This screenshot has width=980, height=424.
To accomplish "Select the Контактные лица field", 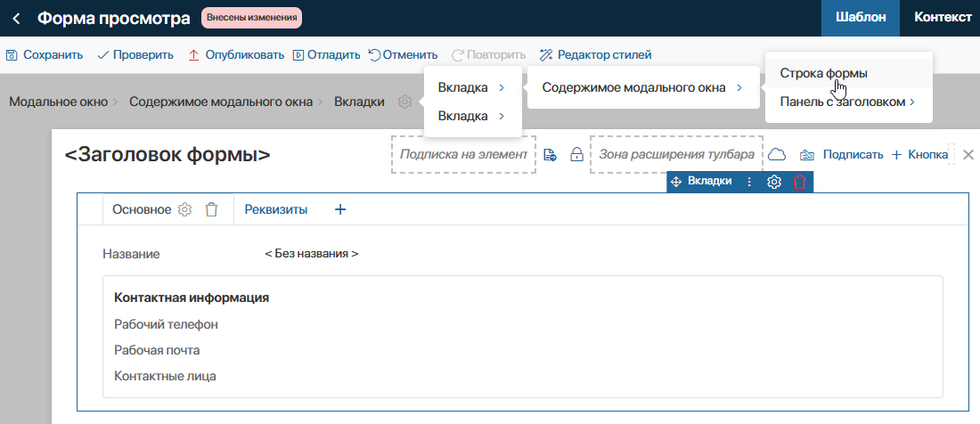I will (165, 376).
